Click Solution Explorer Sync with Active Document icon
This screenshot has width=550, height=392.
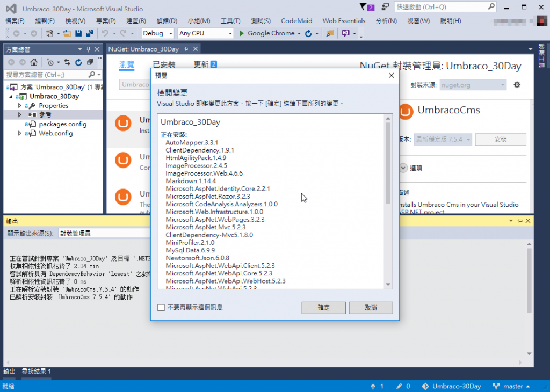point(67,62)
